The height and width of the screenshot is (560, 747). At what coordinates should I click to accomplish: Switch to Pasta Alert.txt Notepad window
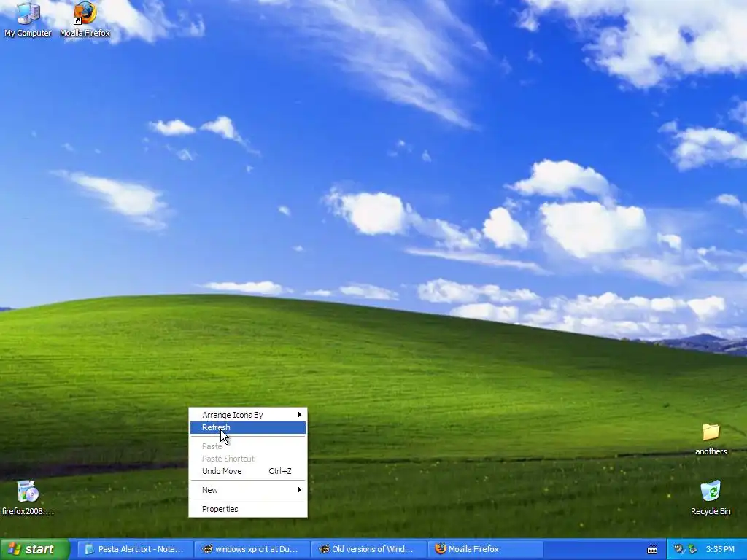click(135, 549)
